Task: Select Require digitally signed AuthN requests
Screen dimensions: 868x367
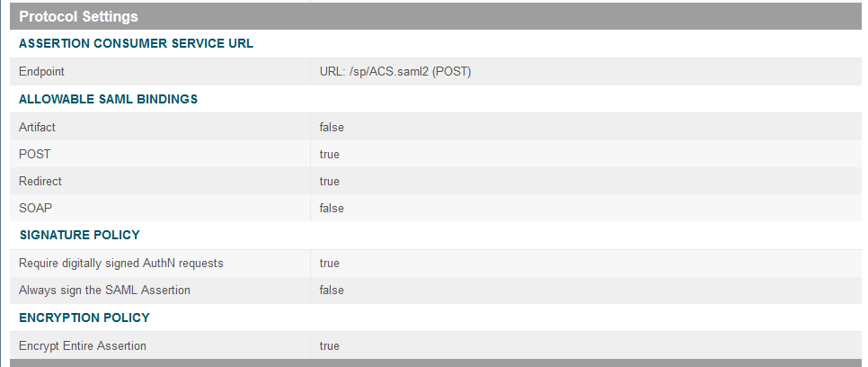Action: pos(121,263)
